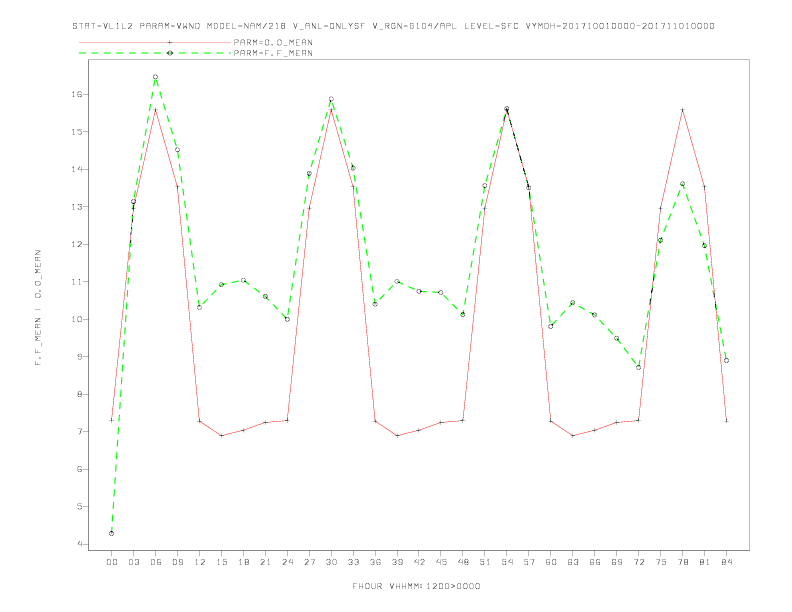Click y-axis tick label 15
Screen dimensions: 792x612
77,132
